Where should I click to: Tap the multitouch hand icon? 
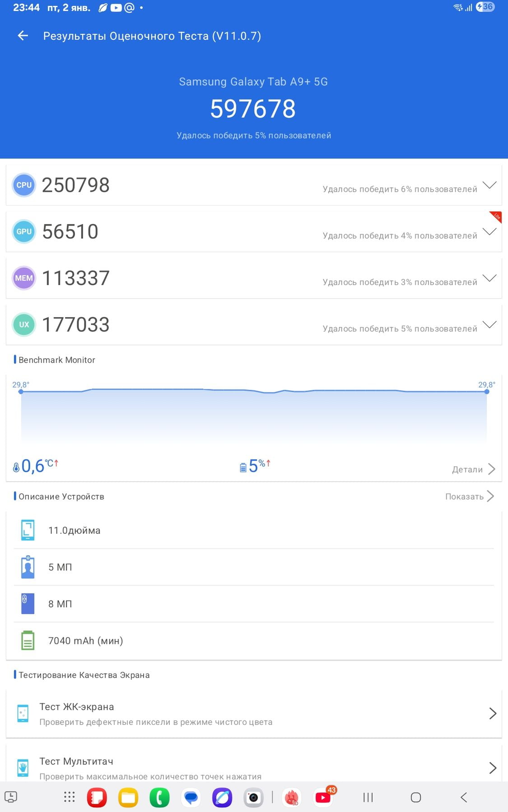coord(23,768)
